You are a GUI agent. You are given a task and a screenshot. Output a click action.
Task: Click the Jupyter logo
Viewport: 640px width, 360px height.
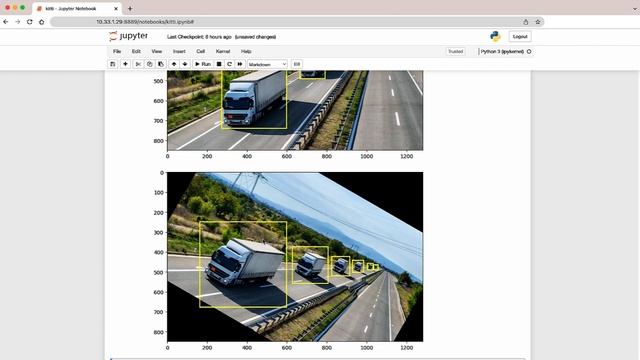129,36
